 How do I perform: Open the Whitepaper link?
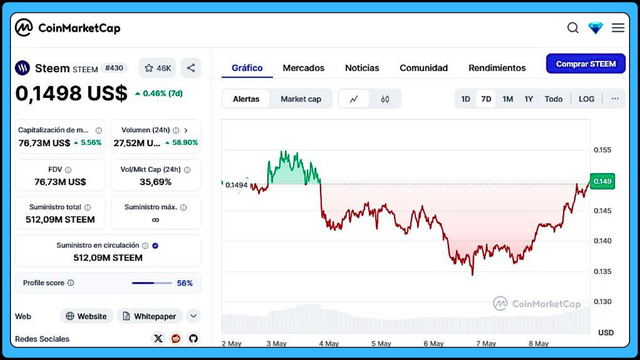pos(150,316)
